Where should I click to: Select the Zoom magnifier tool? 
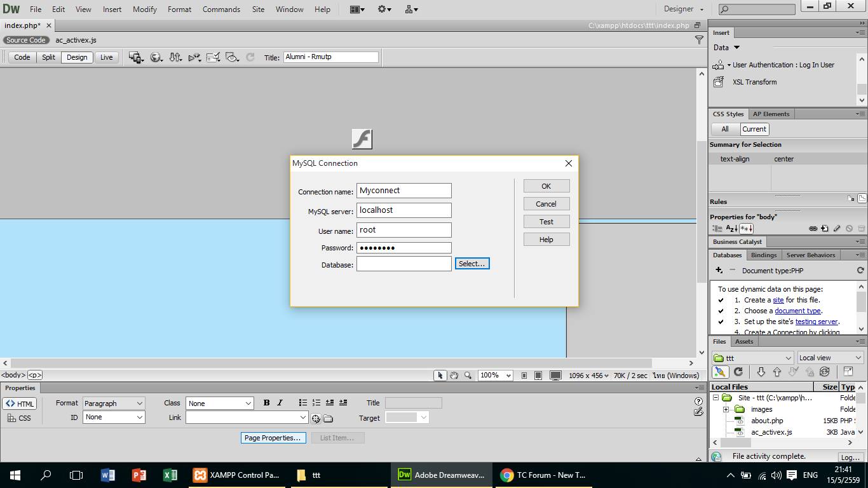[468, 376]
